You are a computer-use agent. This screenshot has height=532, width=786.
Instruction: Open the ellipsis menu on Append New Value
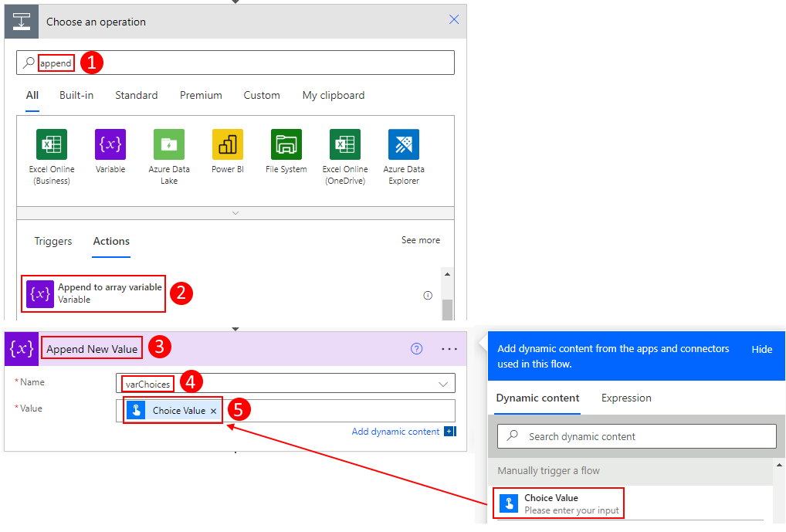pos(449,349)
